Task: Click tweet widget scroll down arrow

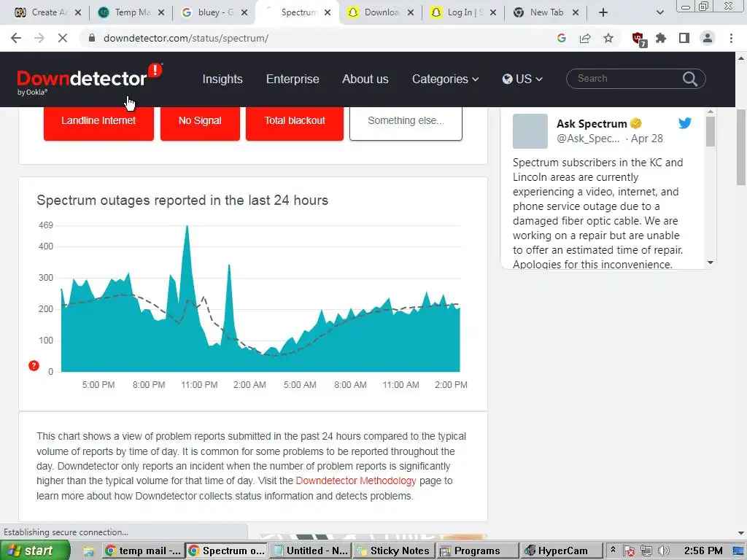Action: tap(711, 262)
